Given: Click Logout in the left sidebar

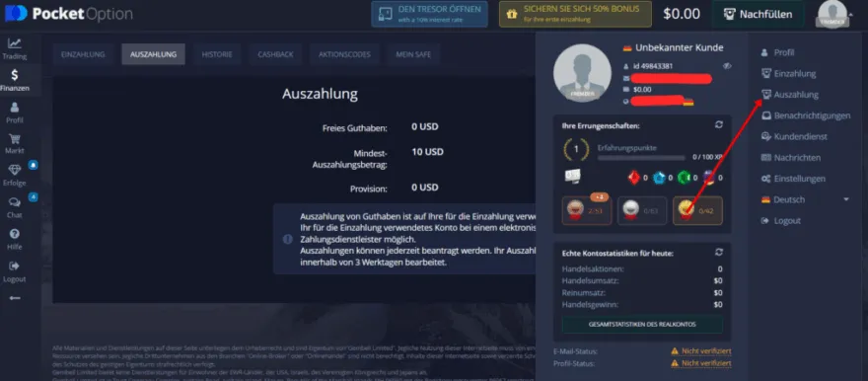Looking at the screenshot, I should (15, 271).
